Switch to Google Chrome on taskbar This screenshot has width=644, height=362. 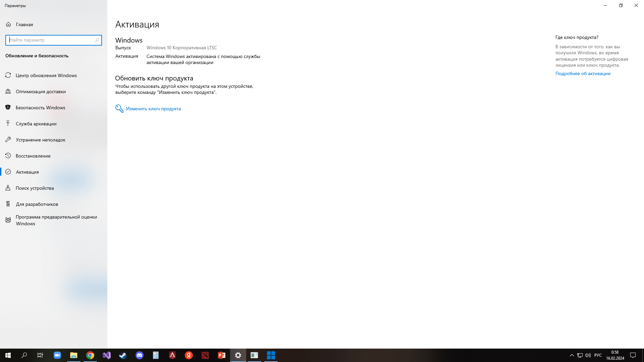[90, 355]
